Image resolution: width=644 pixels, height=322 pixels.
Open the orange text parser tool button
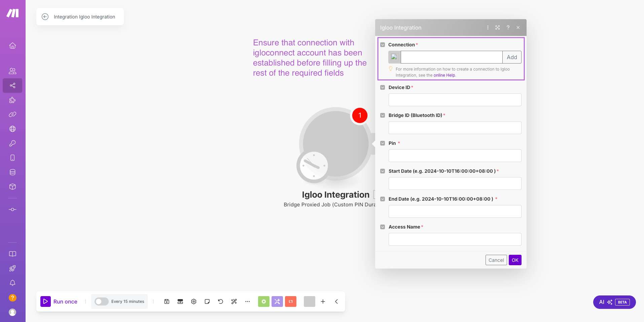[x=291, y=301]
